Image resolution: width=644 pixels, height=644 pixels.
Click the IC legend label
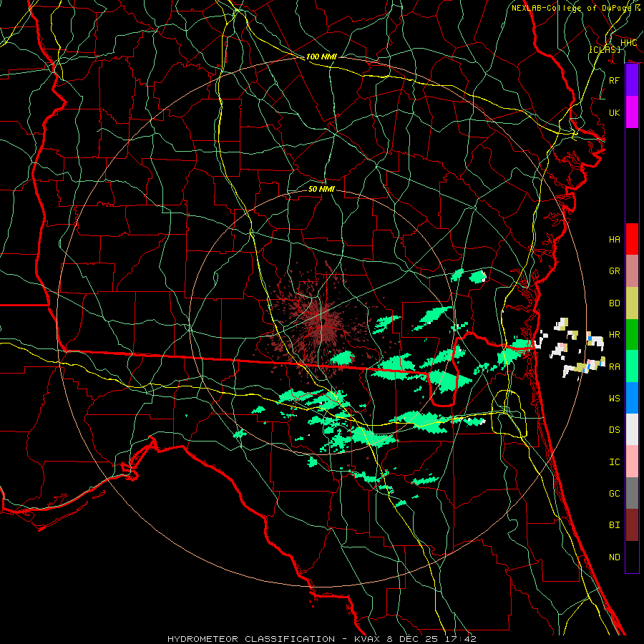click(x=615, y=462)
